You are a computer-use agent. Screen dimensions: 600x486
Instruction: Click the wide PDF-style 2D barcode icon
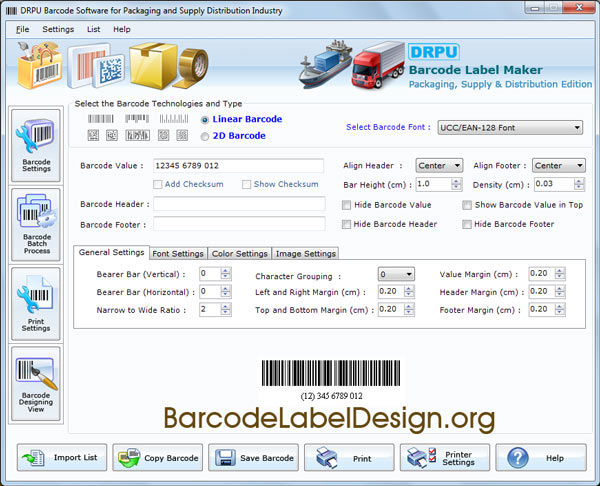point(137,135)
